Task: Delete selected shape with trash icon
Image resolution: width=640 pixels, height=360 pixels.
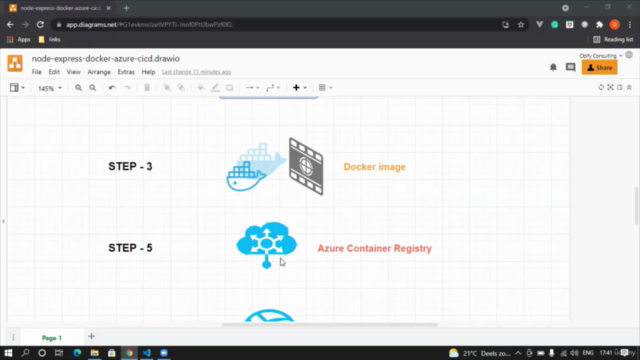Action: click(147, 88)
